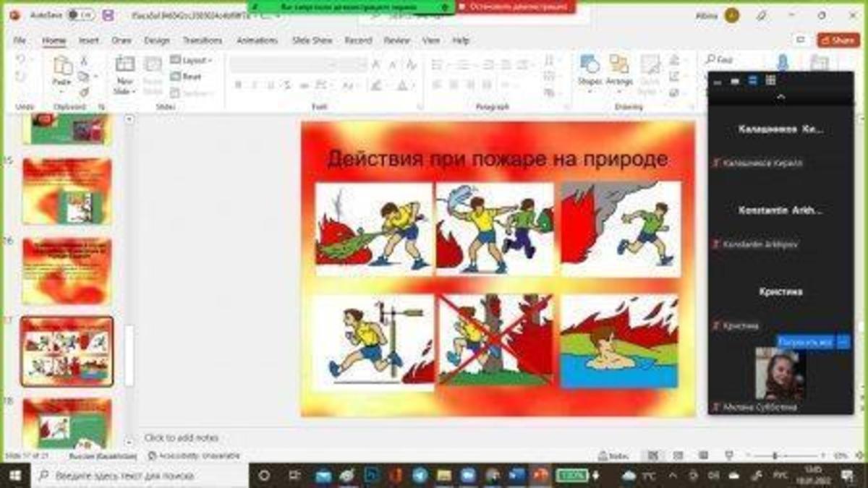The width and height of the screenshot is (868, 488).
Task: Click the Copy icon in Clipboard group
Action: pyautogui.click(x=84, y=77)
